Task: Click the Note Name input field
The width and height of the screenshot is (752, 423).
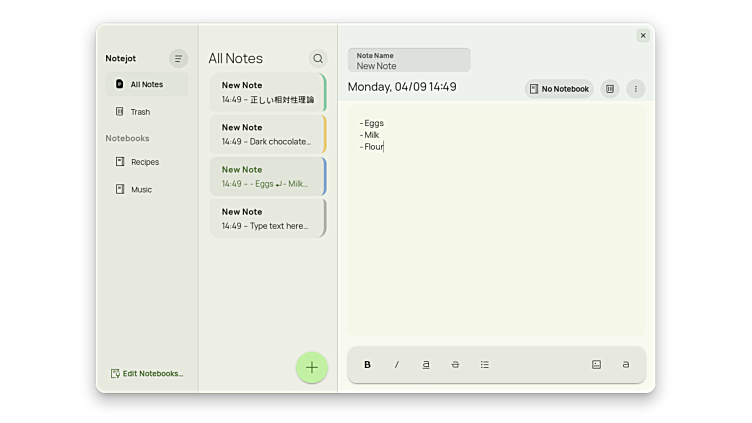Action: [x=409, y=61]
